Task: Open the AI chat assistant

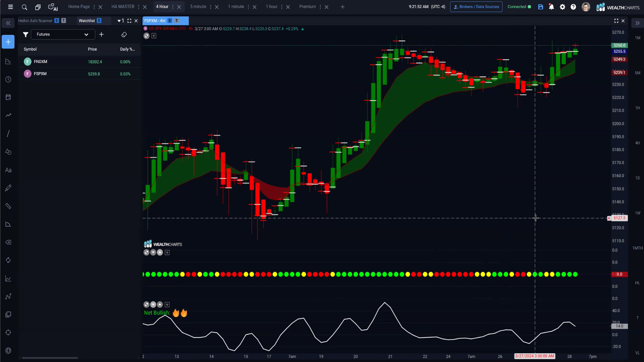Action: click(53, 7)
